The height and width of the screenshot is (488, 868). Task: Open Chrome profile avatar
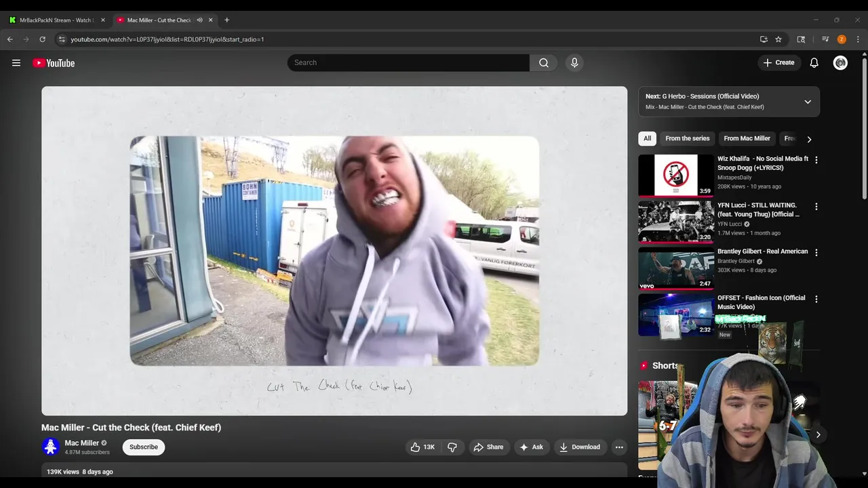(x=842, y=39)
